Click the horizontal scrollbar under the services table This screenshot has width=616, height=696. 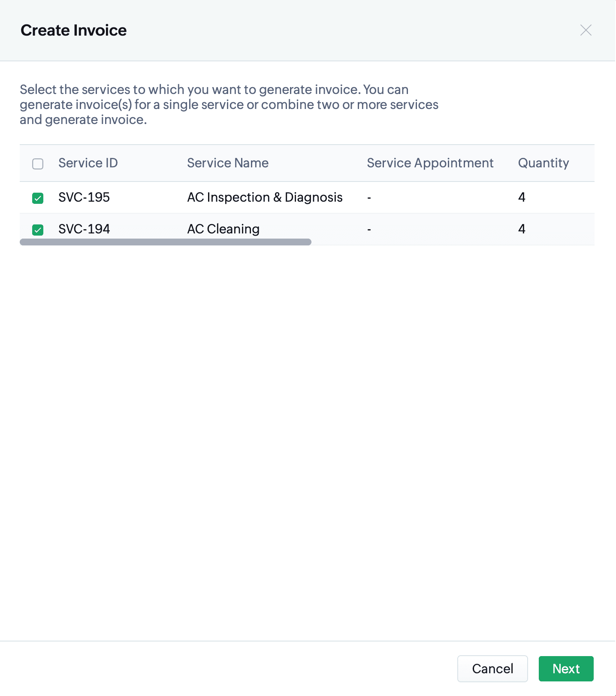[x=165, y=242]
